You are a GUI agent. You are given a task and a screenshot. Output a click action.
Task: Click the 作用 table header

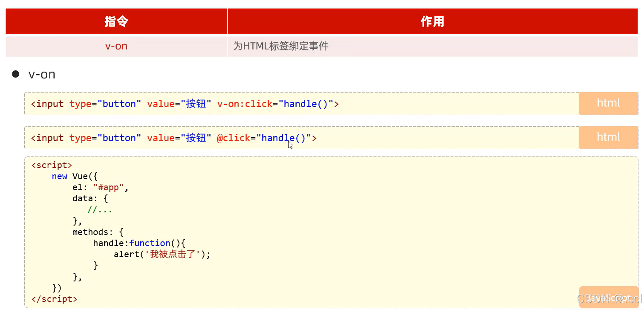tap(433, 21)
